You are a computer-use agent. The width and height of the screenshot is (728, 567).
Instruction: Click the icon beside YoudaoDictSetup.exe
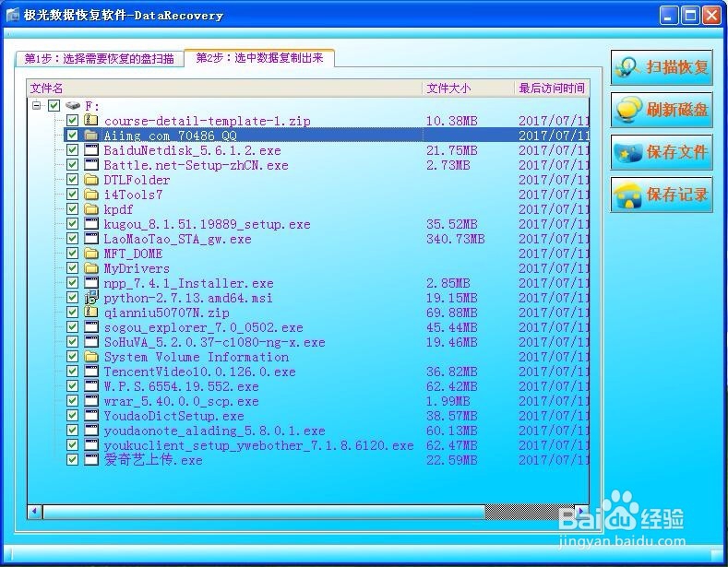[x=91, y=416]
